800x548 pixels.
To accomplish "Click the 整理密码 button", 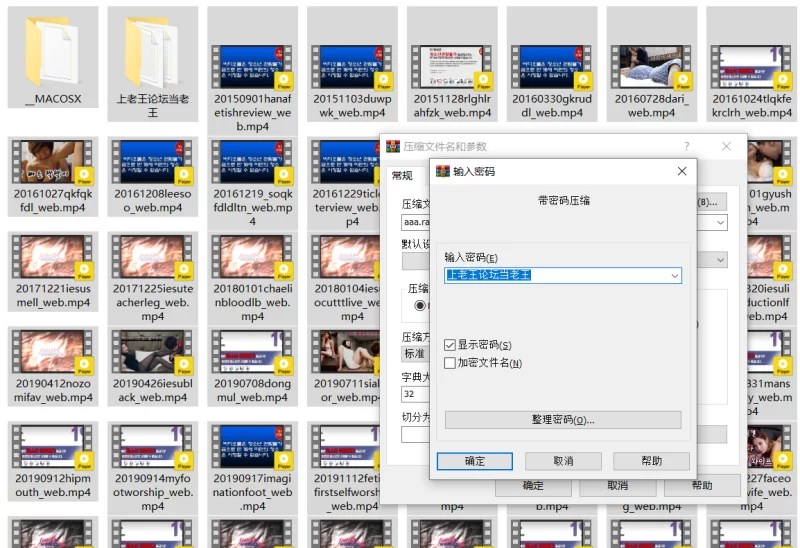I will [x=563, y=420].
